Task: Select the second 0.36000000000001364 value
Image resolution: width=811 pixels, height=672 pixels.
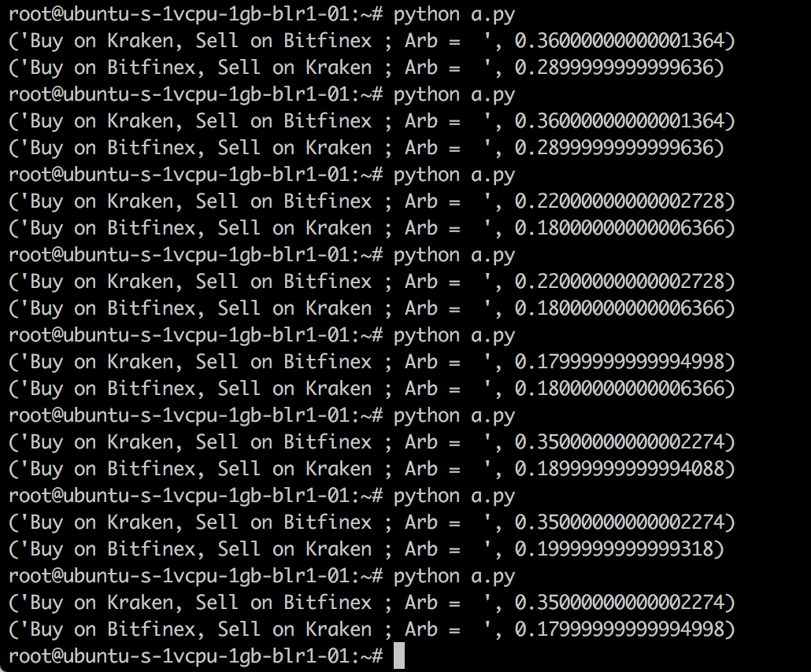Action: coord(619,121)
